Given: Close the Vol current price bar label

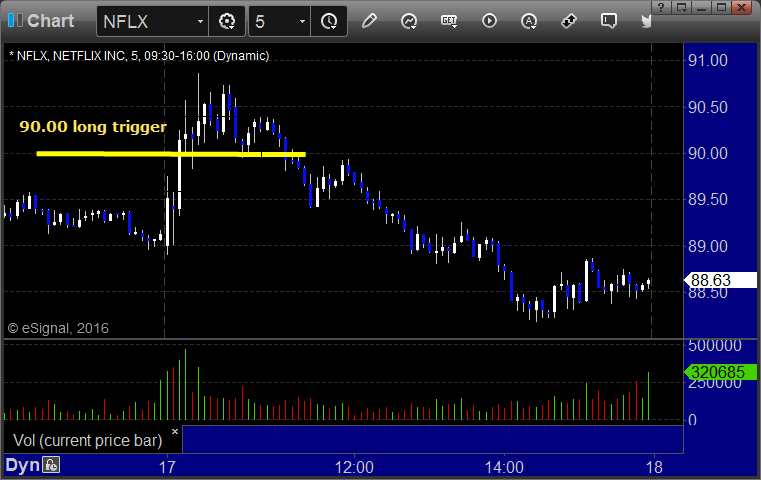Looking at the screenshot, I should click(175, 431).
